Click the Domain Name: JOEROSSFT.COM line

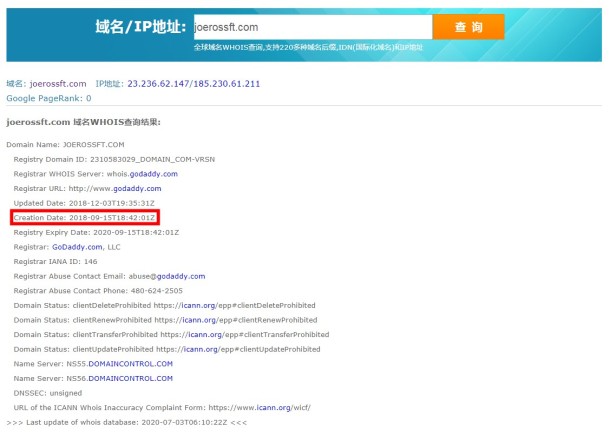coord(65,145)
